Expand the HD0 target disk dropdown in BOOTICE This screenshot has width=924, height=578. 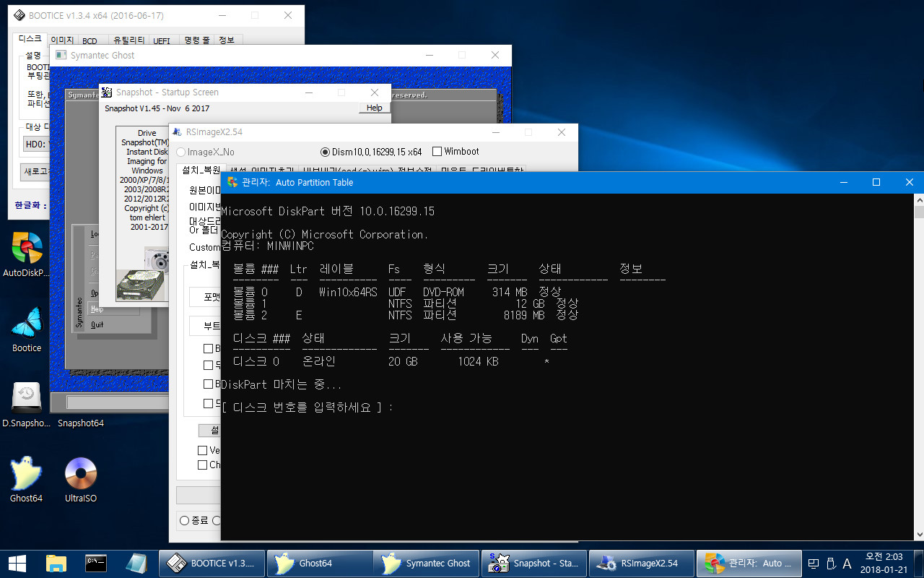pos(36,144)
